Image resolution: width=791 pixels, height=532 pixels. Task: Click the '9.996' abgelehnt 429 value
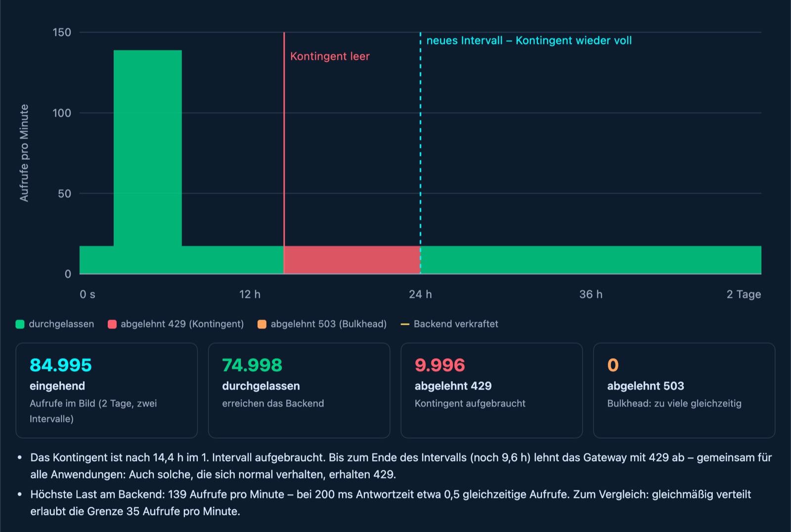440,365
